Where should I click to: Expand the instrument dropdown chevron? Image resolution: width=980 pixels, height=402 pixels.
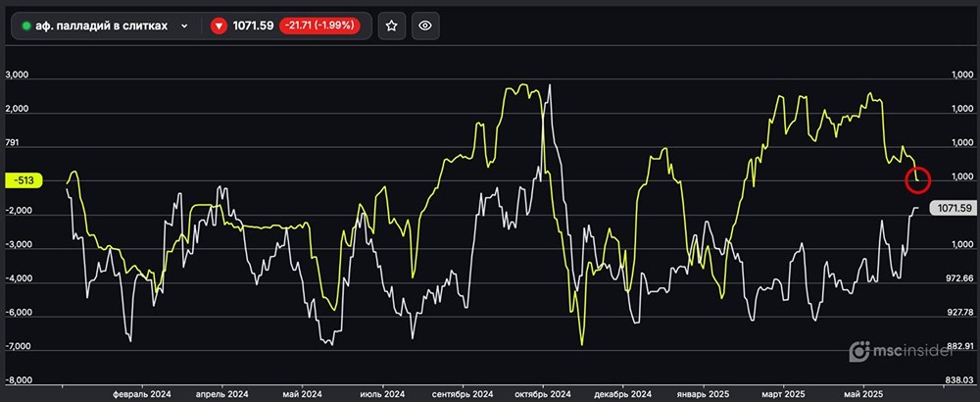coord(184,26)
